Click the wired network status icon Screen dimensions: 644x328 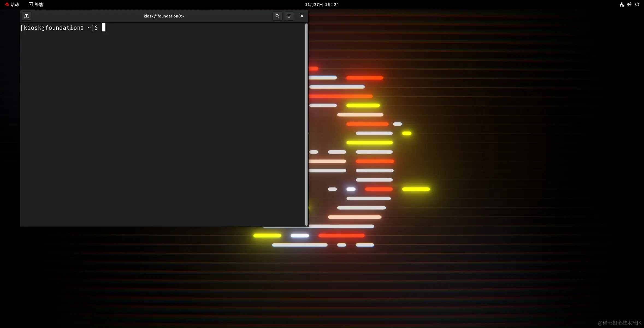tap(622, 4)
